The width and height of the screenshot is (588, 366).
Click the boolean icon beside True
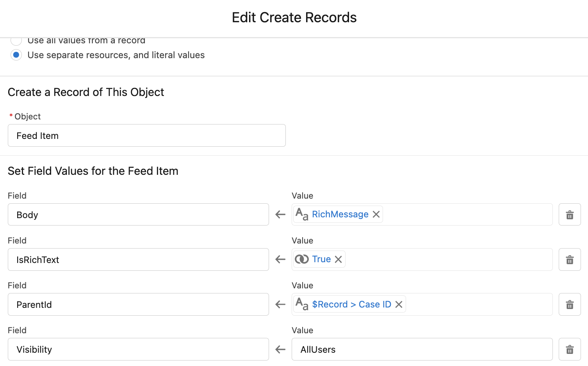tap(301, 259)
